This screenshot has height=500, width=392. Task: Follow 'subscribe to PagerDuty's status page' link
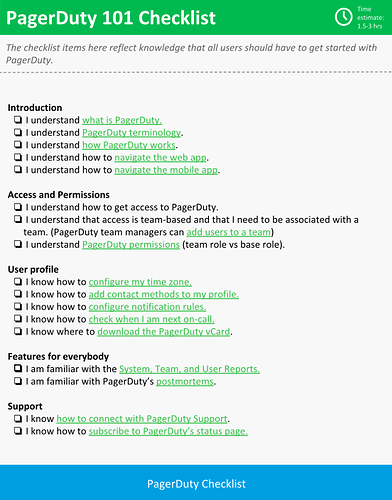click(x=168, y=431)
